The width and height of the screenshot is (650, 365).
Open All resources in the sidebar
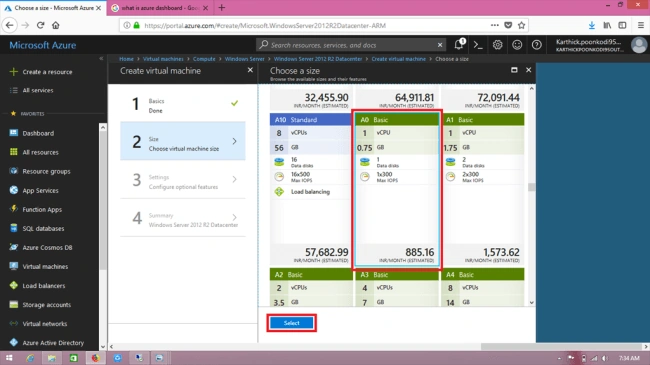[40, 152]
